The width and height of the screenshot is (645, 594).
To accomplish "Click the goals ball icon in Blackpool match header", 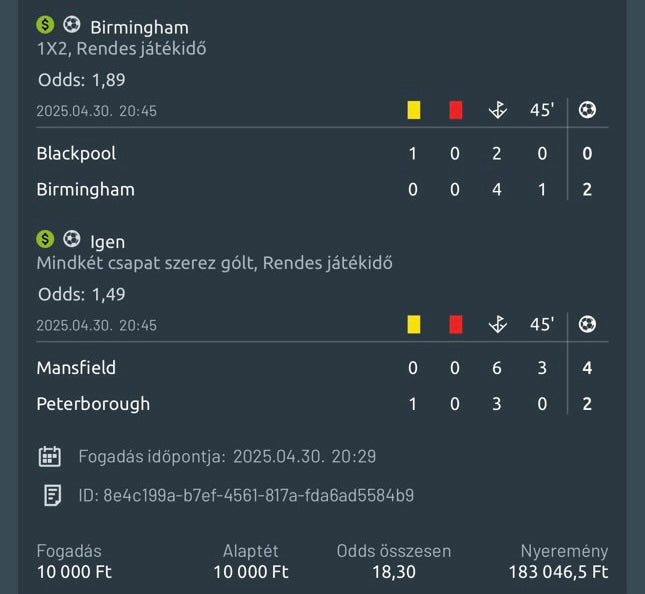I will tap(587, 110).
